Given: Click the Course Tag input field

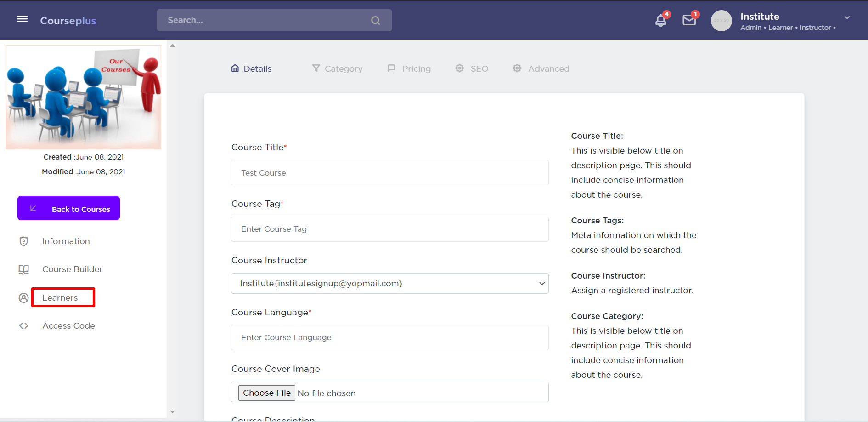Looking at the screenshot, I should pos(389,229).
